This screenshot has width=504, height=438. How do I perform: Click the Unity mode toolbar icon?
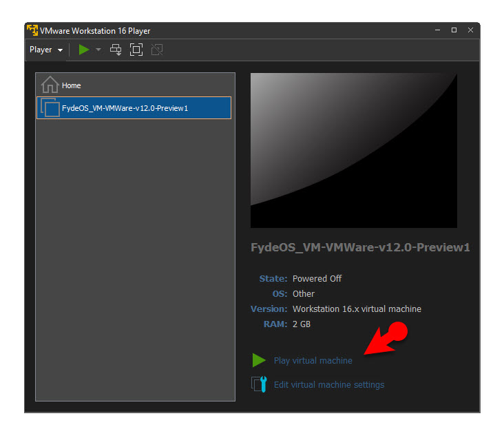coord(157,50)
